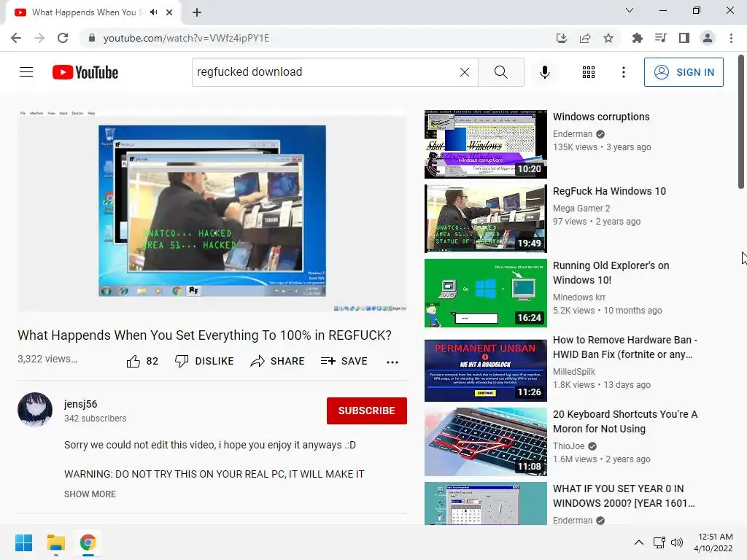This screenshot has height=560, width=747.
Task: Open '20 Keyboard Shortcuts' video title
Action: [624, 421]
